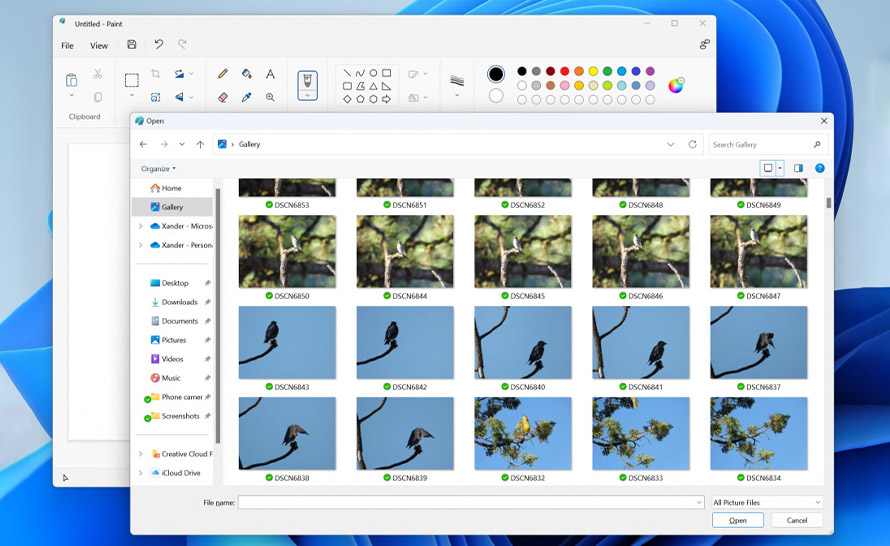Open the Organize dropdown menu
Viewport: 890px width, 546px height.
click(158, 169)
